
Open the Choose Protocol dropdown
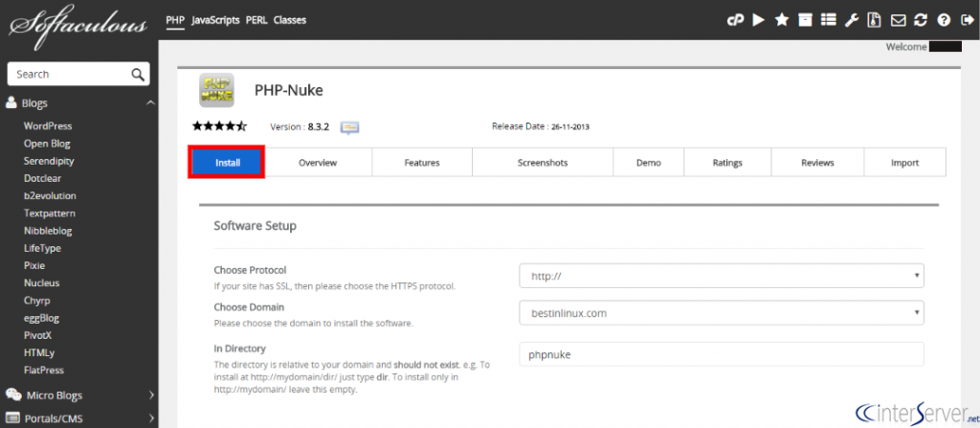722,276
